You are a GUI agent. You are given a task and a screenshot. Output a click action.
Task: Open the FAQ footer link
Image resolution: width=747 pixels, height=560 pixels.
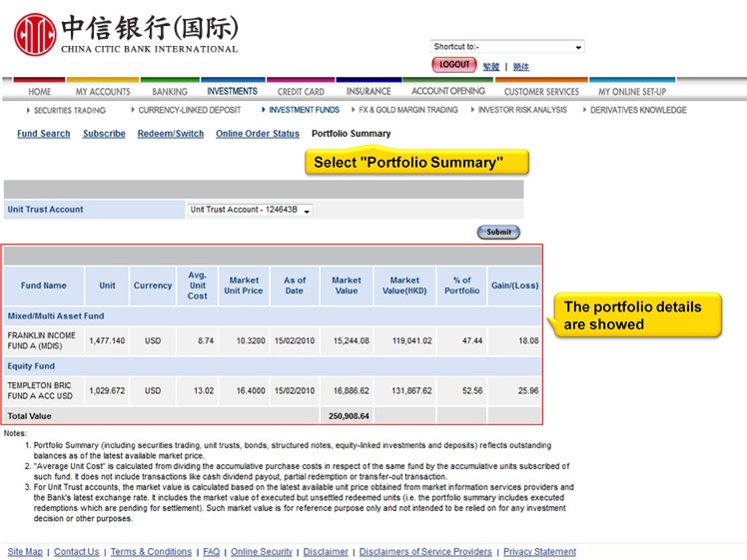tap(211, 551)
